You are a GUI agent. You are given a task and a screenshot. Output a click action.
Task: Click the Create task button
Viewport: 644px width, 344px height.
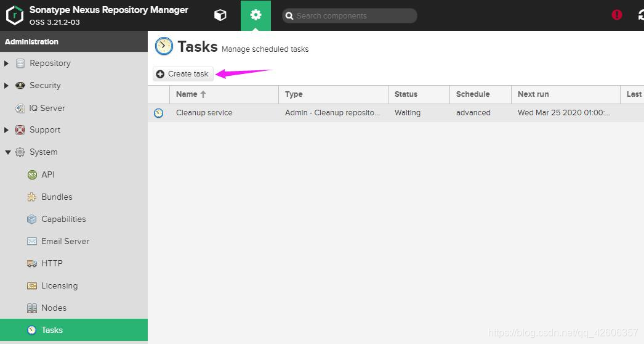click(183, 74)
